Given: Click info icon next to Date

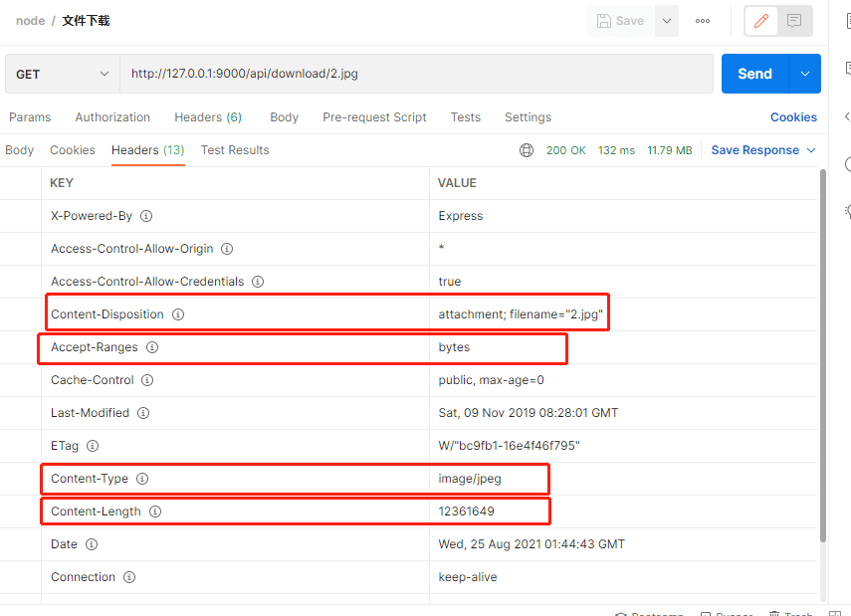Looking at the screenshot, I should (x=92, y=544).
